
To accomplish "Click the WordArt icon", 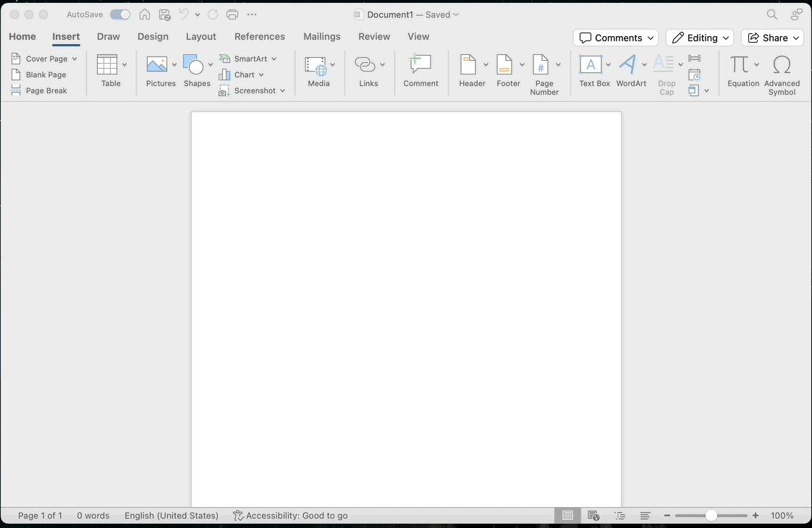I will click(x=627, y=64).
